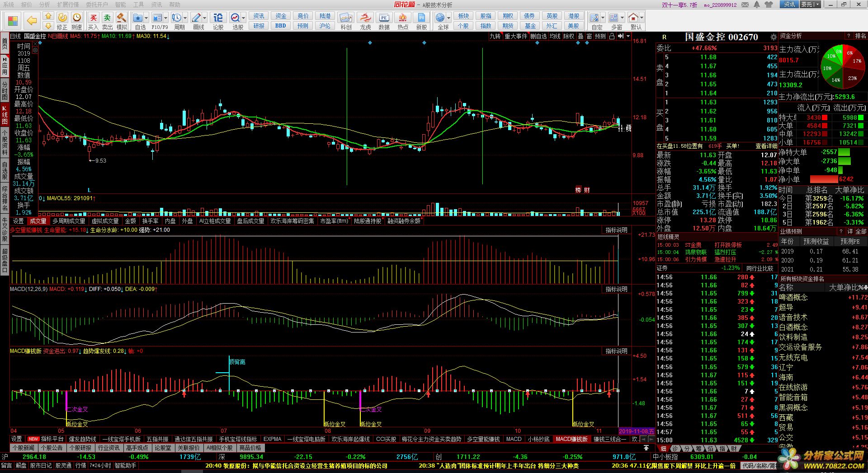This screenshot has width=868, height=473.
Task: Click the 全球 global markets globe icon
Action: [x=440, y=19]
